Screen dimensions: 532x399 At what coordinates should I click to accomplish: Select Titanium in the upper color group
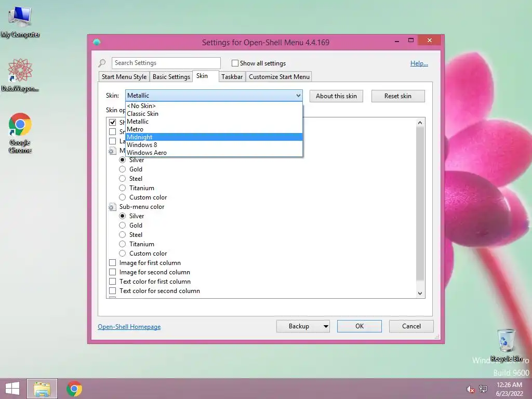[x=123, y=188]
